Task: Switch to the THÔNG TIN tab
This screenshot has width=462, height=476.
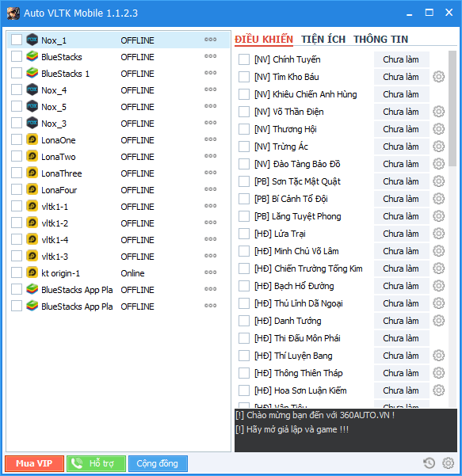Action: coord(380,40)
